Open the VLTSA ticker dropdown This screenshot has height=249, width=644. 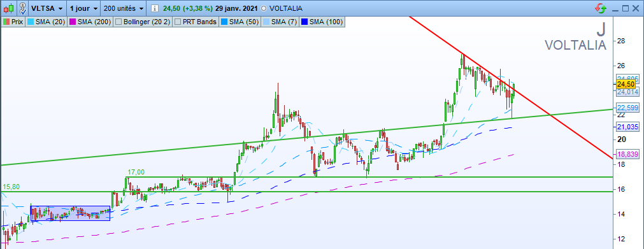pos(47,8)
